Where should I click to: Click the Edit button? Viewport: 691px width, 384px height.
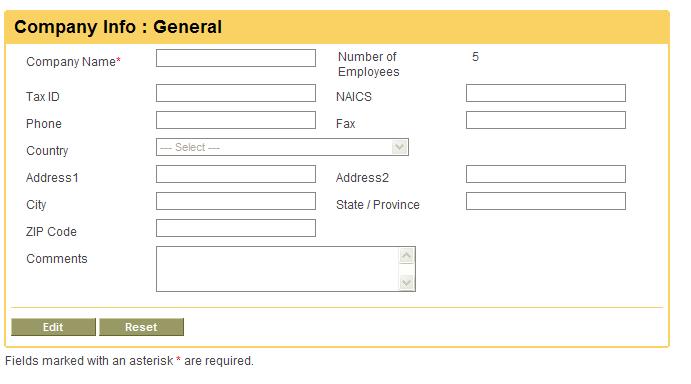(53, 327)
